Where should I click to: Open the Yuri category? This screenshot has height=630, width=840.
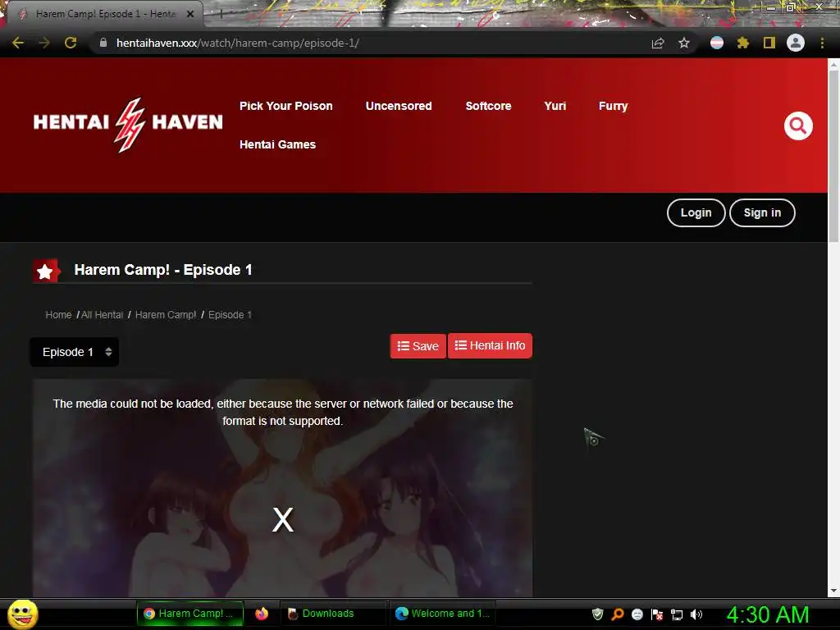[x=555, y=106]
